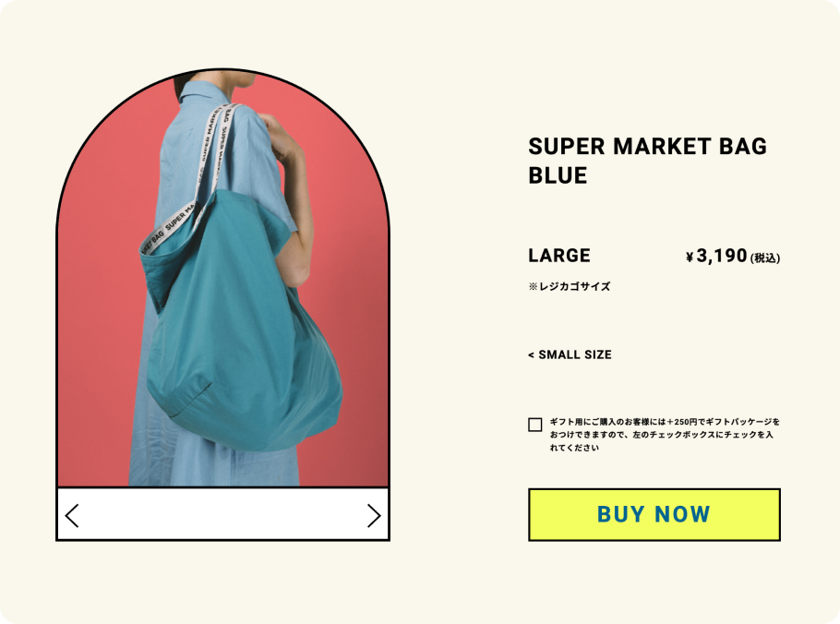Click the gift package description text
Screen dimensions: 840x624
[x=665, y=435]
